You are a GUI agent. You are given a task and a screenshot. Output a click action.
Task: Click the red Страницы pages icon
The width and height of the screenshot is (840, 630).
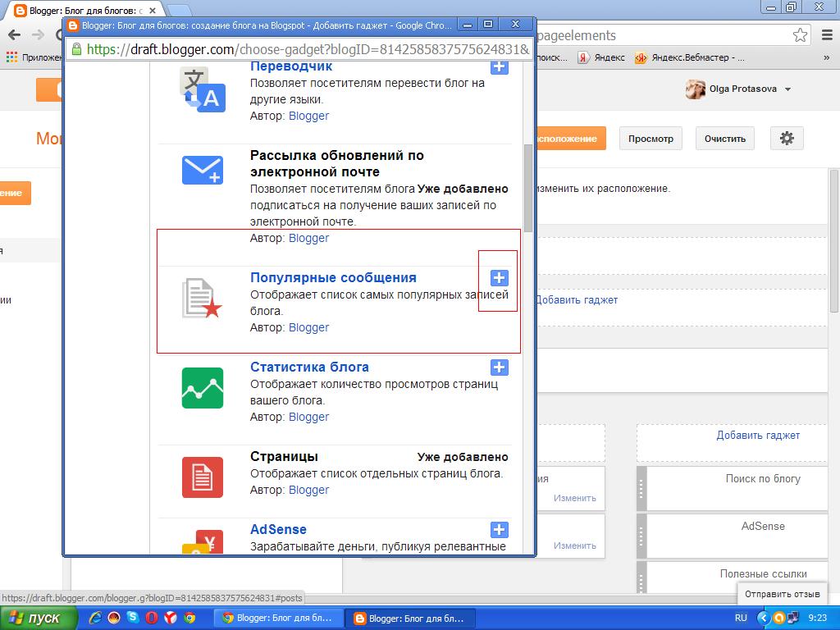pyautogui.click(x=203, y=477)
